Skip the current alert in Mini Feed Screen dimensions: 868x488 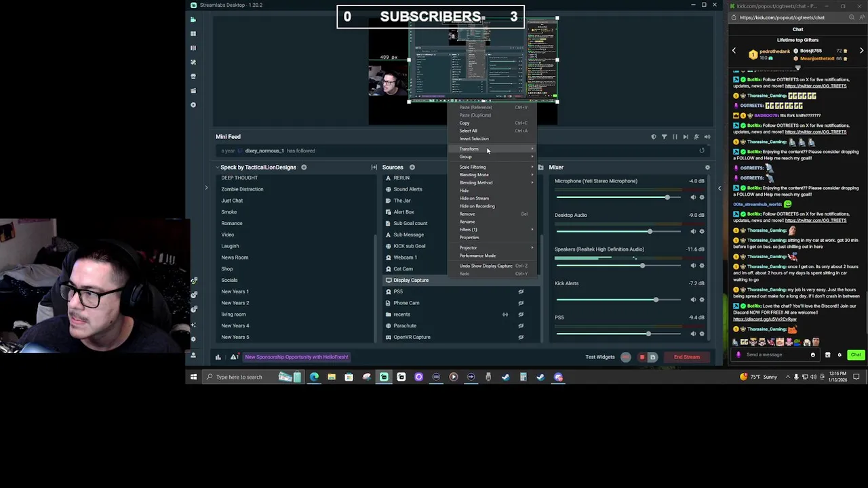tap(686, 137)
